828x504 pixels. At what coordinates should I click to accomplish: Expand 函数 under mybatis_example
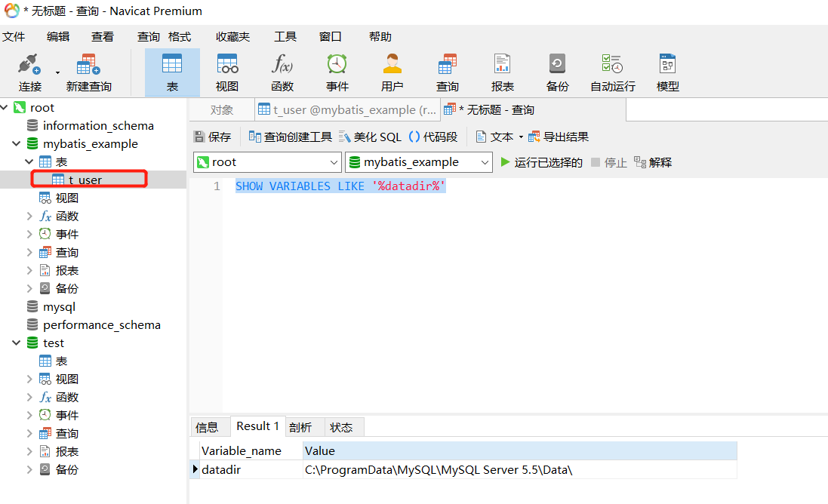tap(29, 216)
